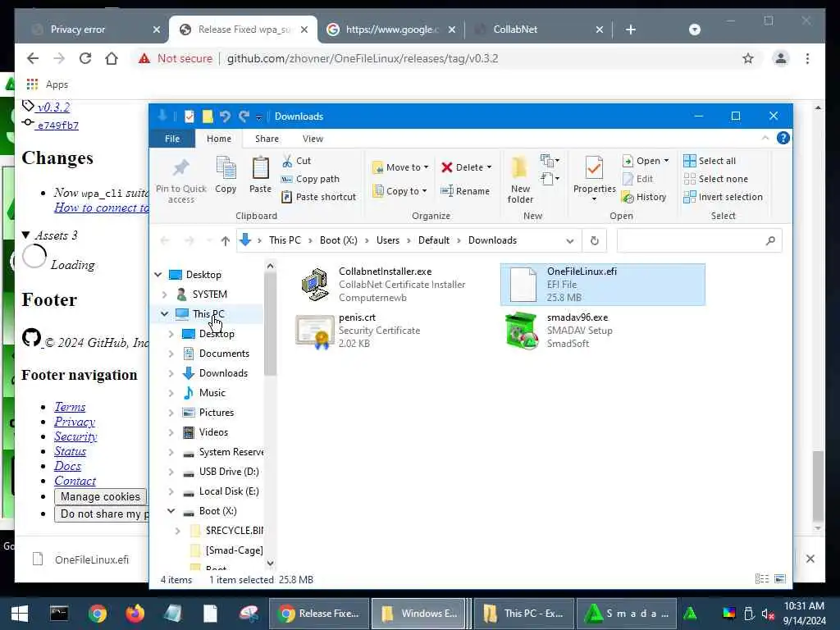840x630 pixels.
Task: Collapse the Assets 3 section
Action: point(25,235)
